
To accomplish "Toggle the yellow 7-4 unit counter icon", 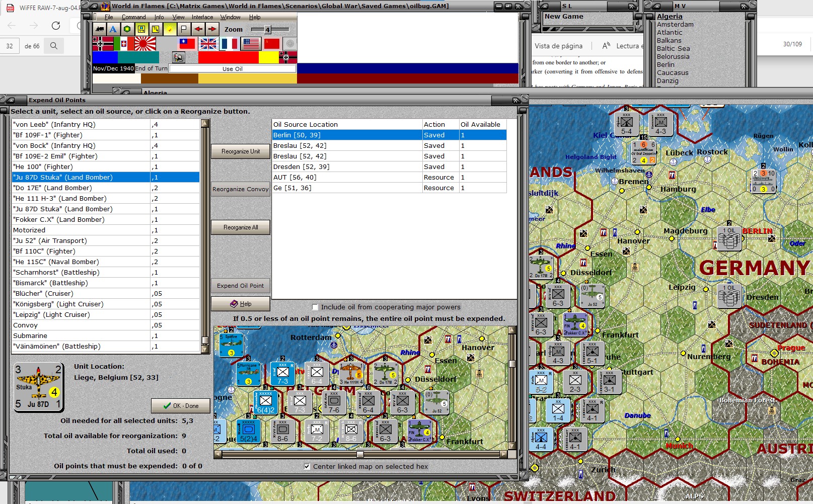I will [141, 29].
